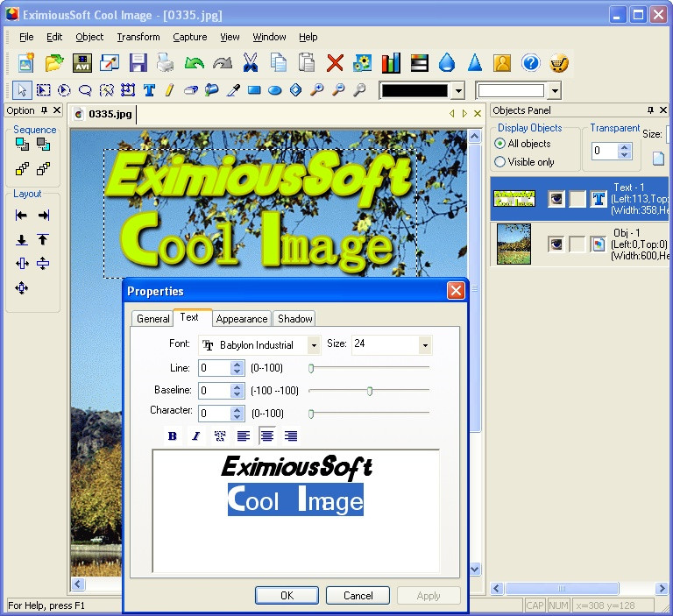Screen dimensions: 673x616
Task: Close the Properties dialog
Action: click(456, 291)
